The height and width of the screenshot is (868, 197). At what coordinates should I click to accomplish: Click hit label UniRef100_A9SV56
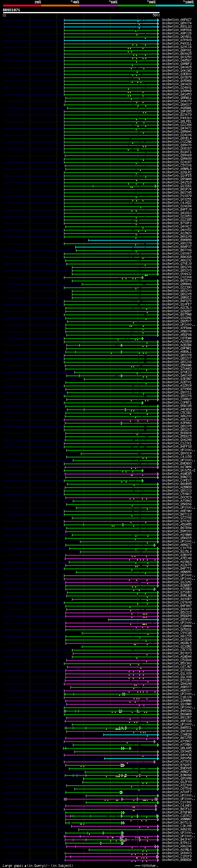176,758
